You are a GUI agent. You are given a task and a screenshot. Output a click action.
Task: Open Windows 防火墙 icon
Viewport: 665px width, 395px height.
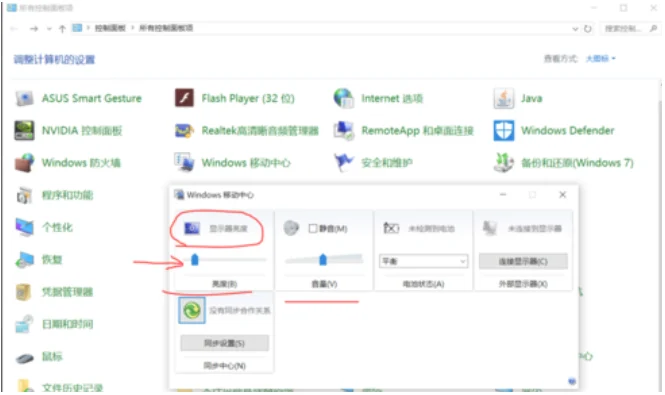pos(24,163)
